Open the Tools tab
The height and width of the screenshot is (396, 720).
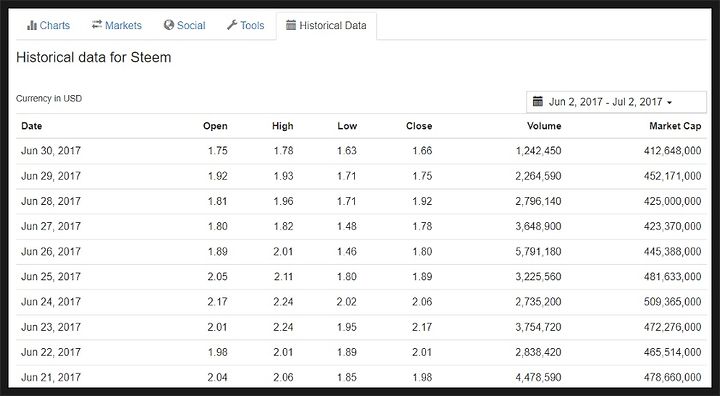pos(245,25)
